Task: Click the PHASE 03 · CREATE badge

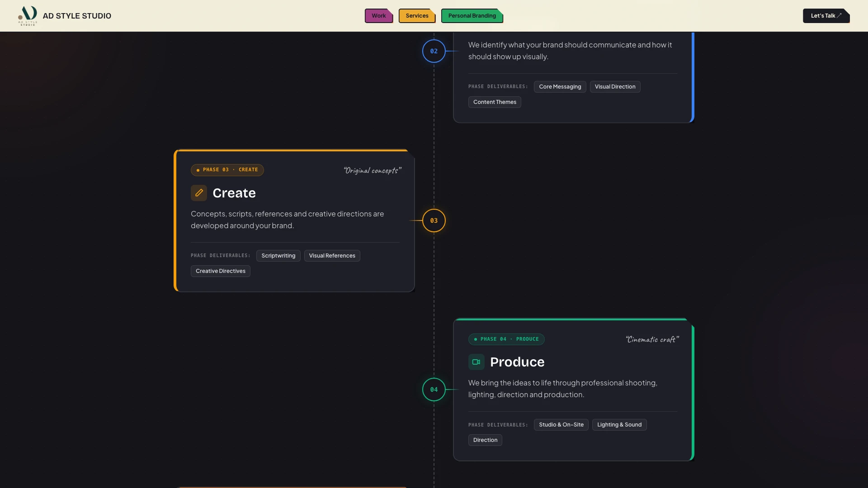Action: coord(227,170)
